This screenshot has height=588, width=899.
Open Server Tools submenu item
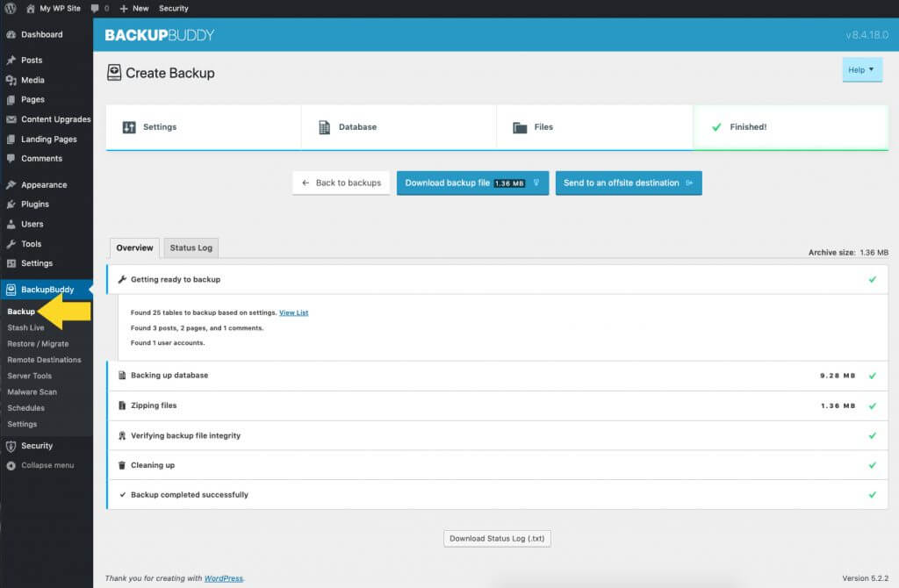pos(29,376)
